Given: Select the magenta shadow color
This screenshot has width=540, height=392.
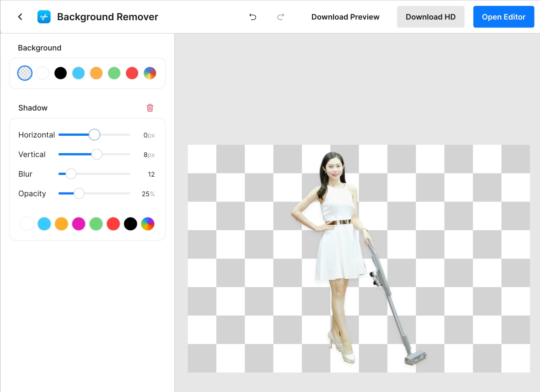Looking at the screenshot, I should [x=79, y=224].
